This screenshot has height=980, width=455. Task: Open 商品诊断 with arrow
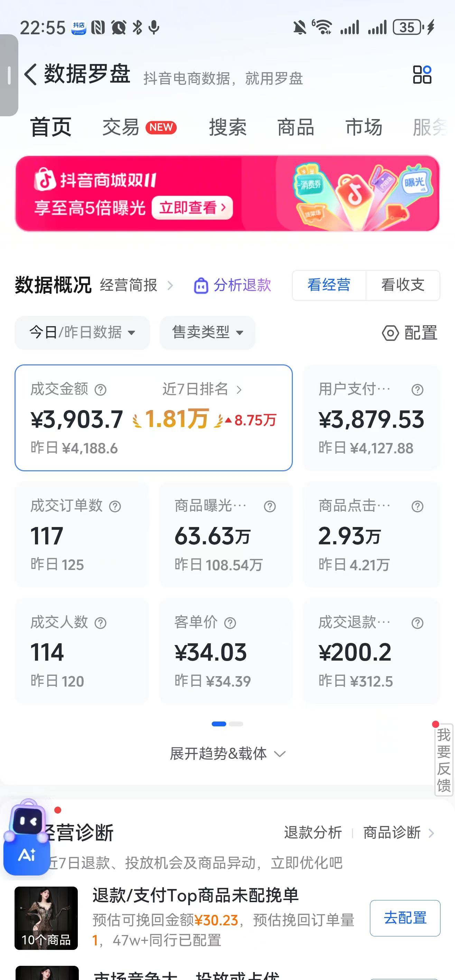pyautogui.click(x=398, y=833)
